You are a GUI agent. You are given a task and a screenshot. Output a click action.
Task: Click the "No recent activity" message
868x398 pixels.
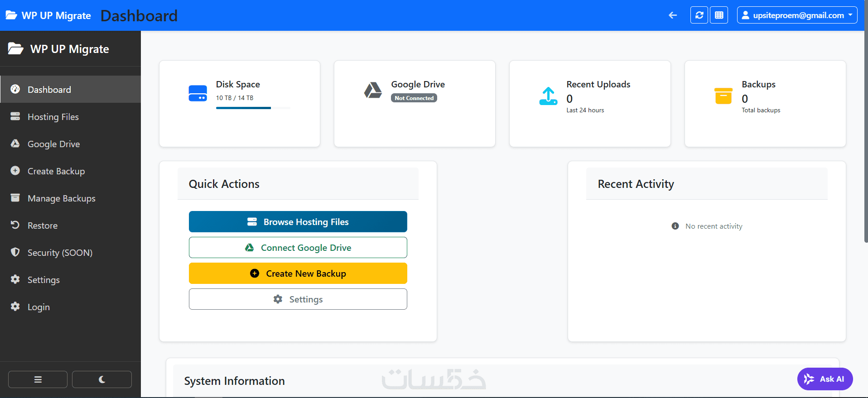pos(714,226)
